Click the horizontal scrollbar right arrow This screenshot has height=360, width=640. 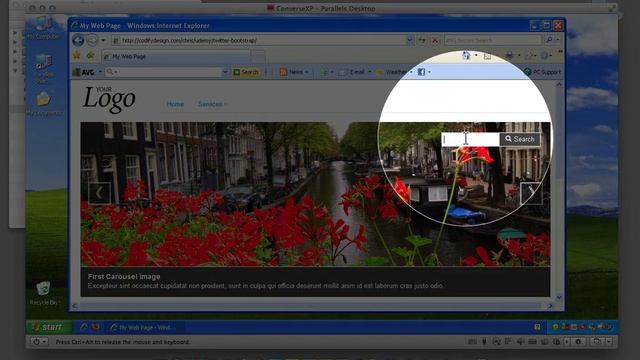click(550, 306)
